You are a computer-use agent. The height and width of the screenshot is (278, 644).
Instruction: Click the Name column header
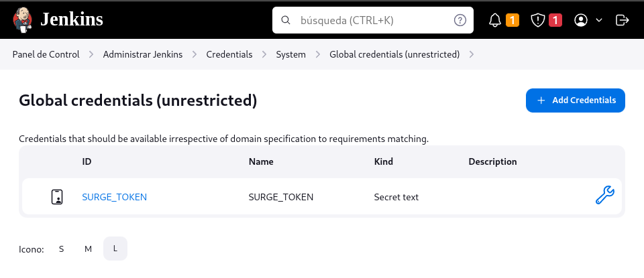[261, 161]
